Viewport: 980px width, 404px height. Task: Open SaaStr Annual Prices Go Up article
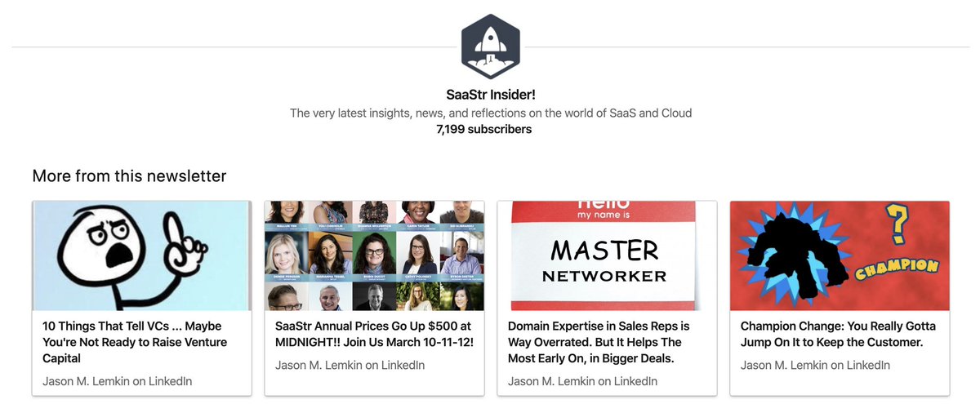point(374,334)
